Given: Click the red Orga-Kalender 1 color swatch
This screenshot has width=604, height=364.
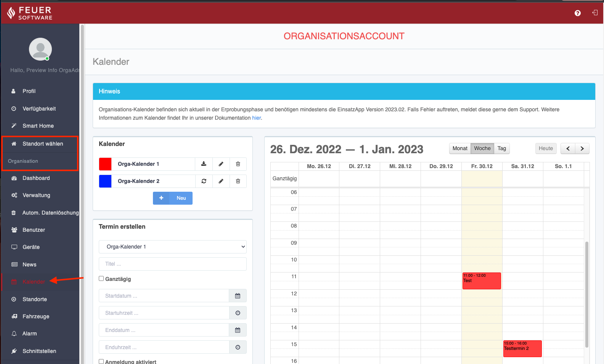Looking at the screenshot, I should (105, 164).
